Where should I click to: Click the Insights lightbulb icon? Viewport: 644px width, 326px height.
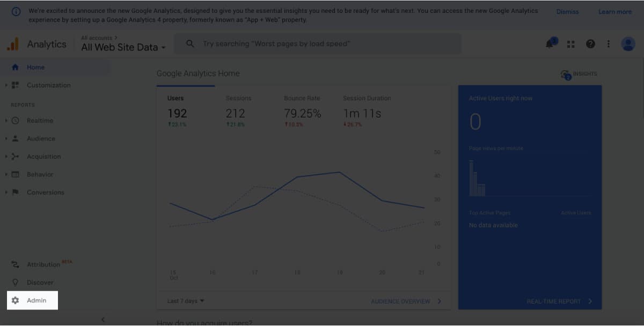click(x=564, y=74)
